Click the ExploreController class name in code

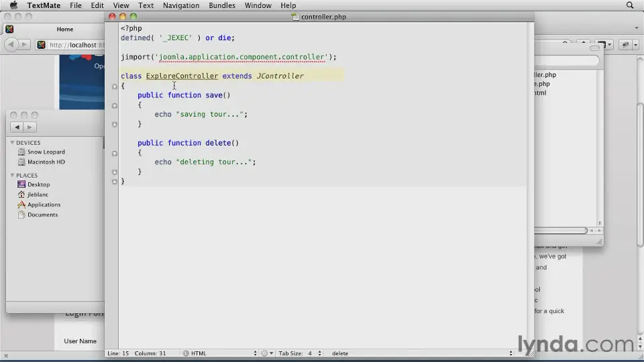tap(182, 76)
